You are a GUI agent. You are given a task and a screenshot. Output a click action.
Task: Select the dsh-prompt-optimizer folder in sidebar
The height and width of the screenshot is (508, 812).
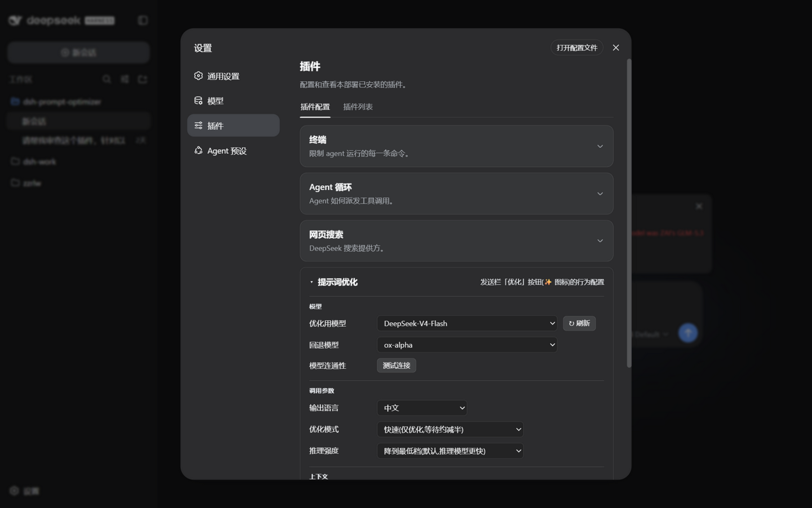78,102
